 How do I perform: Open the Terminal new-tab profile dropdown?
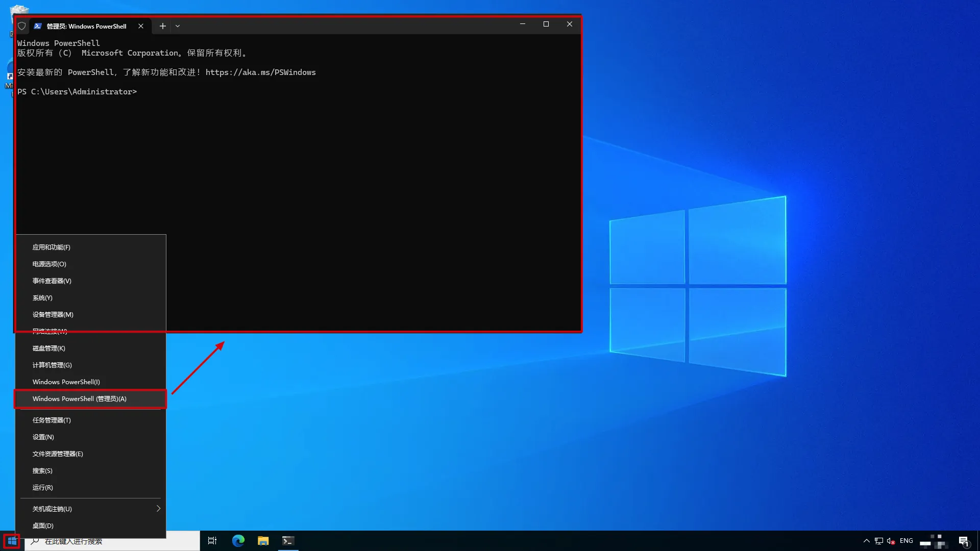pyautogui.click(x=178, y=26)
